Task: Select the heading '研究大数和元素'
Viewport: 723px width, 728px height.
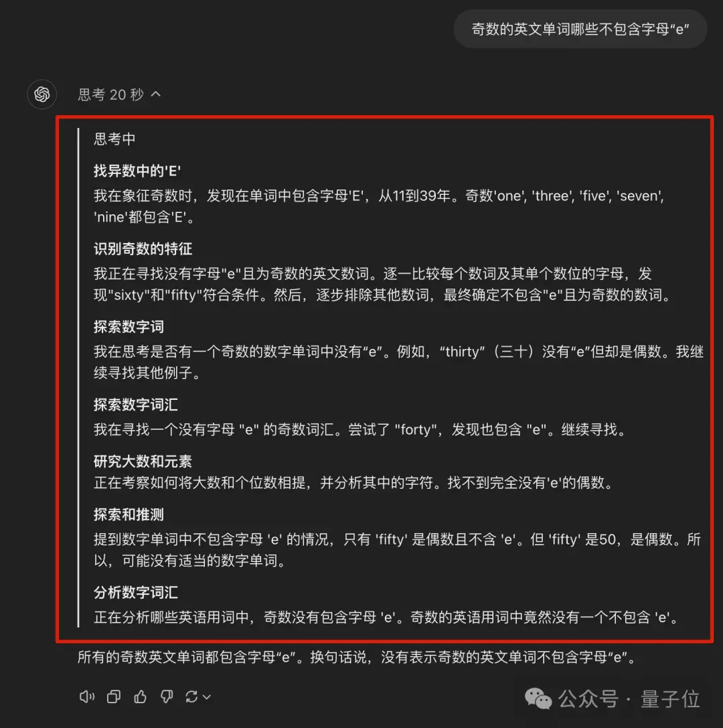Action: pyautogui.click(x=143, y=461)
